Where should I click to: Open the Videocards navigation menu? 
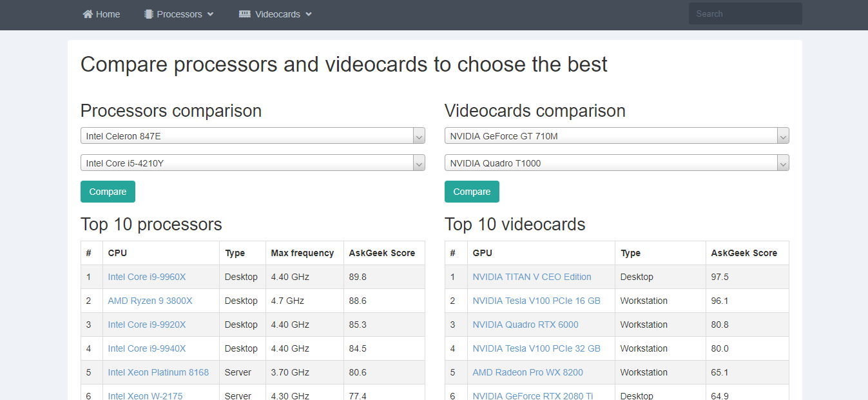pyautogui.click(x=276, y=14)
